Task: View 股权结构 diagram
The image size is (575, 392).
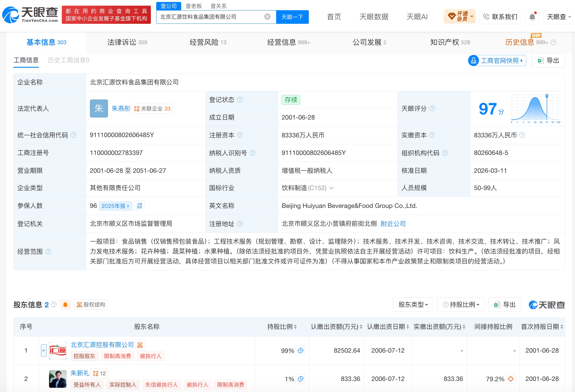Action: (91, 305)
